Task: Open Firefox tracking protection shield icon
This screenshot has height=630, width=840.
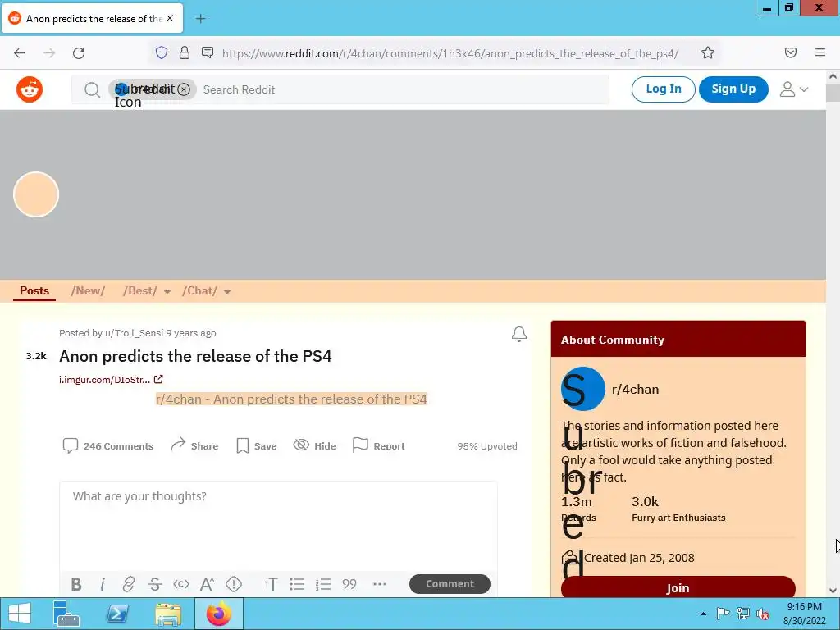Action: click(x=162, y=52)
